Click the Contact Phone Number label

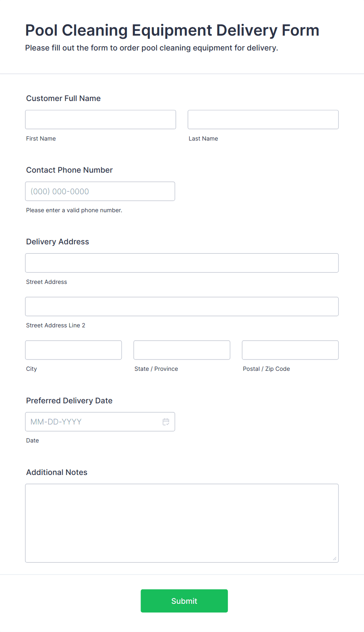(x=69, y=170)
